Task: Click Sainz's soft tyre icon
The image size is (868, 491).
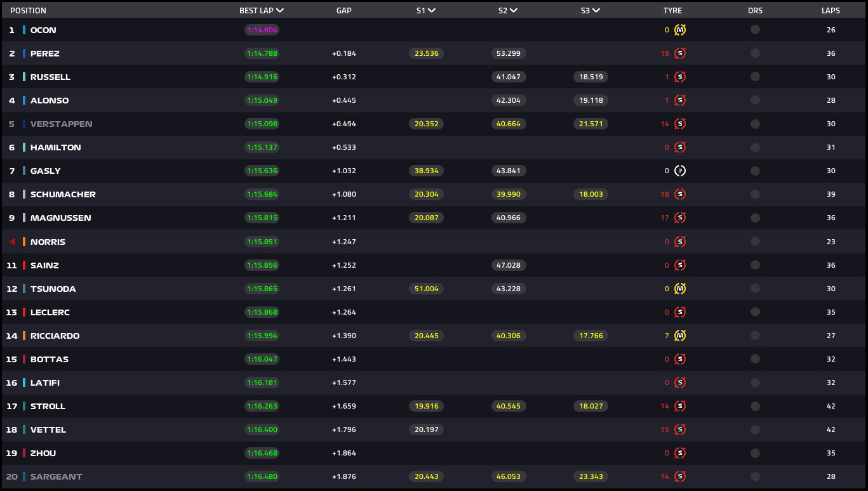Action: [680, 265]
